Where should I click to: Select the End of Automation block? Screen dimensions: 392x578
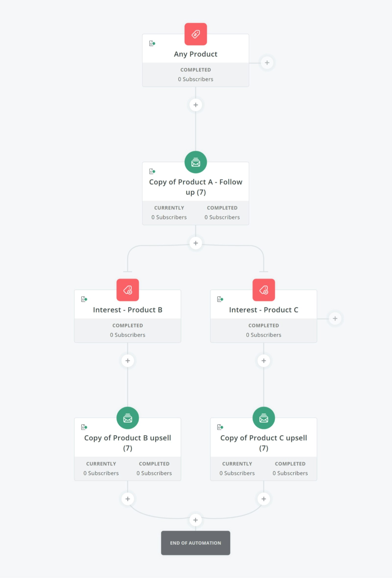(x=196, y=543)
